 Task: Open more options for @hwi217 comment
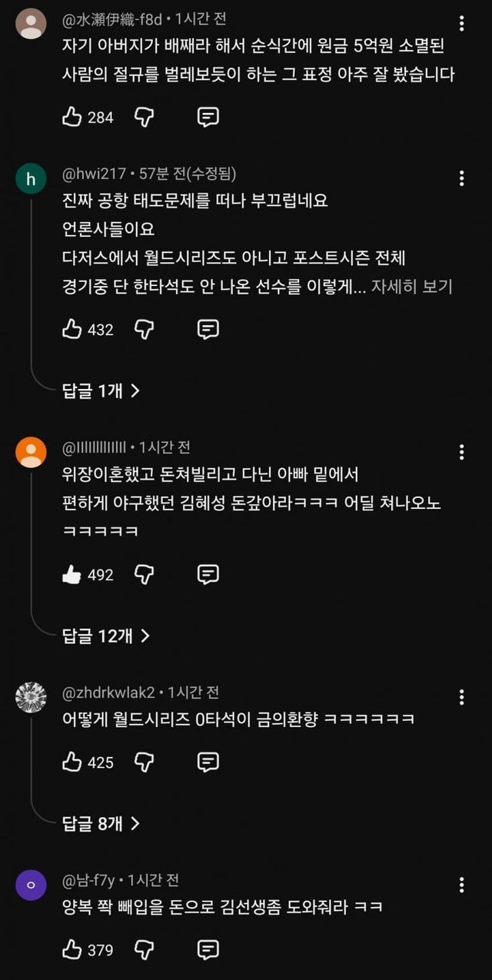(461, 178)
